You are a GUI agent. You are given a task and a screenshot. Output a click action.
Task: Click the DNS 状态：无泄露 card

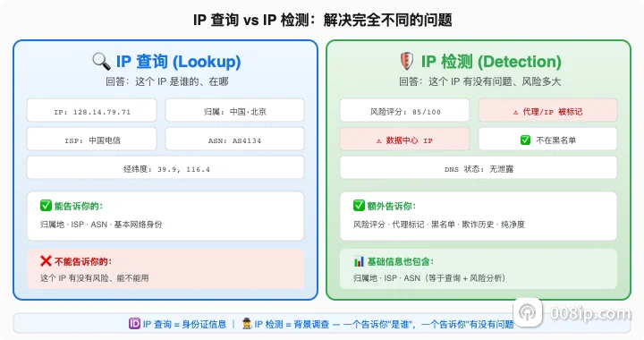point(479,167)
